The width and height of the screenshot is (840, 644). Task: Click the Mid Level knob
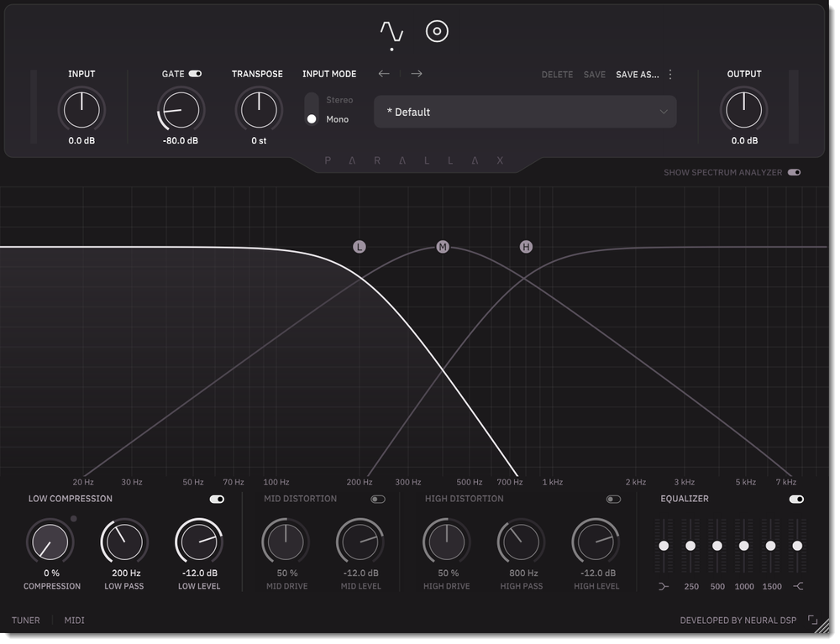[x=360, y=542]
